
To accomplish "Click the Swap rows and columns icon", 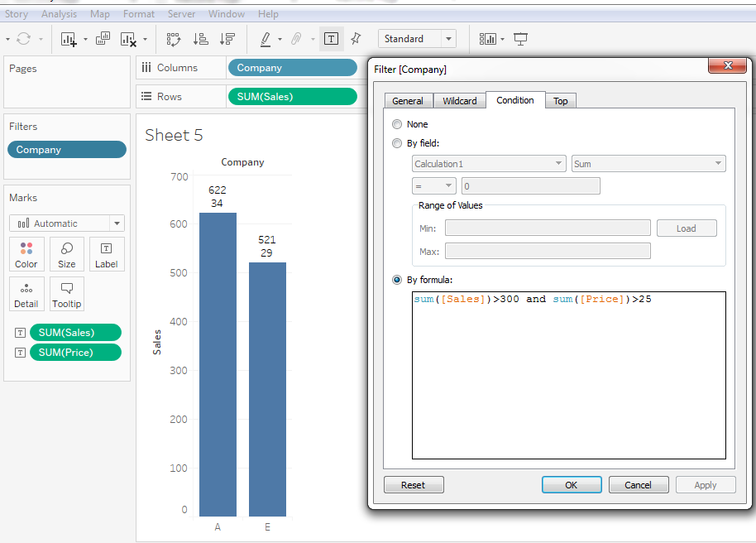I will (x=174, y=39).
